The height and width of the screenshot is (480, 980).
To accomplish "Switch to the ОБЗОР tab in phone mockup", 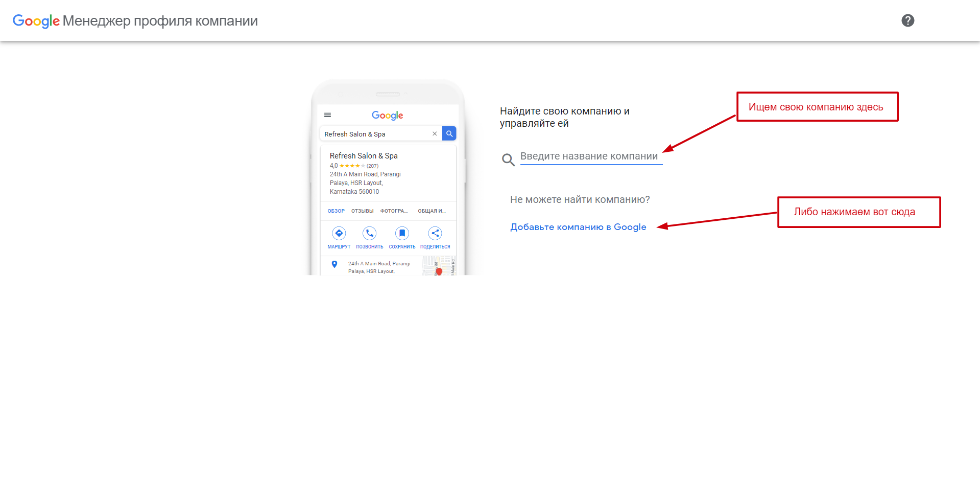I will tap(336, 211).
